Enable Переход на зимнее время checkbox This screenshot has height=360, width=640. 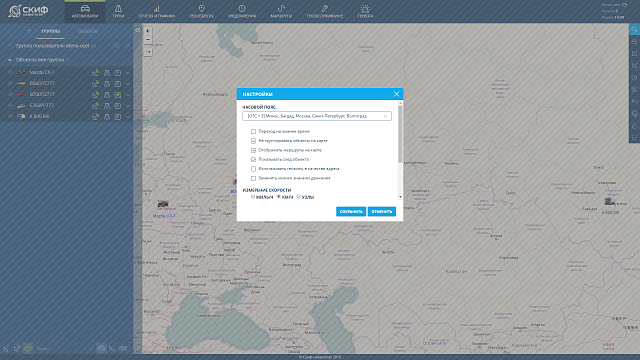pos(253,131)
